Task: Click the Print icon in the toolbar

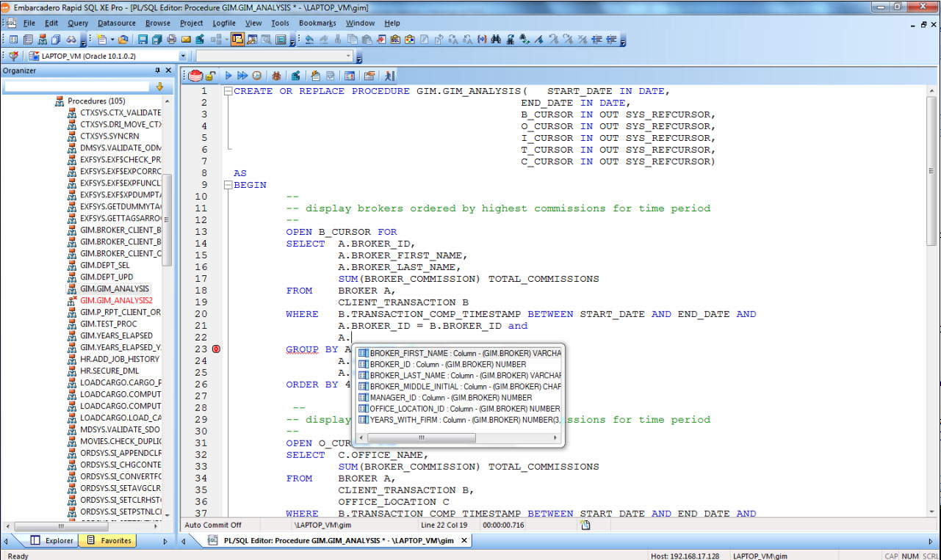Action: pyautogui.click(x=171, y=40)
